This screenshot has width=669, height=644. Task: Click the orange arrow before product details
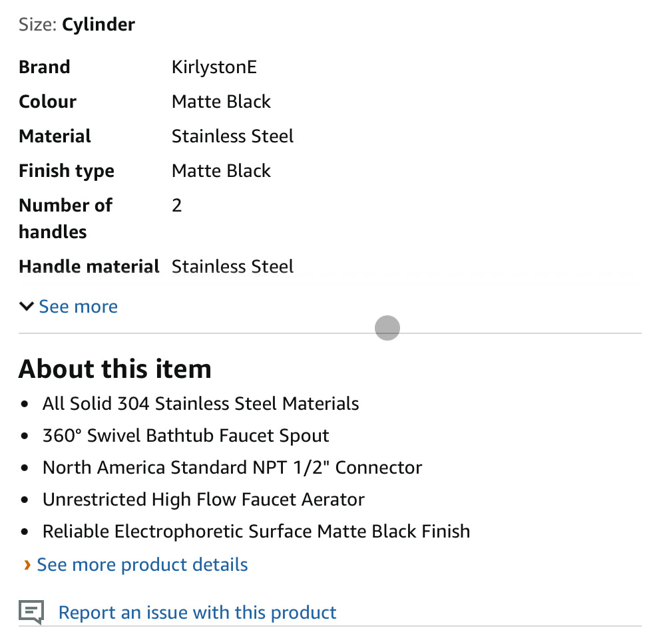27,565
